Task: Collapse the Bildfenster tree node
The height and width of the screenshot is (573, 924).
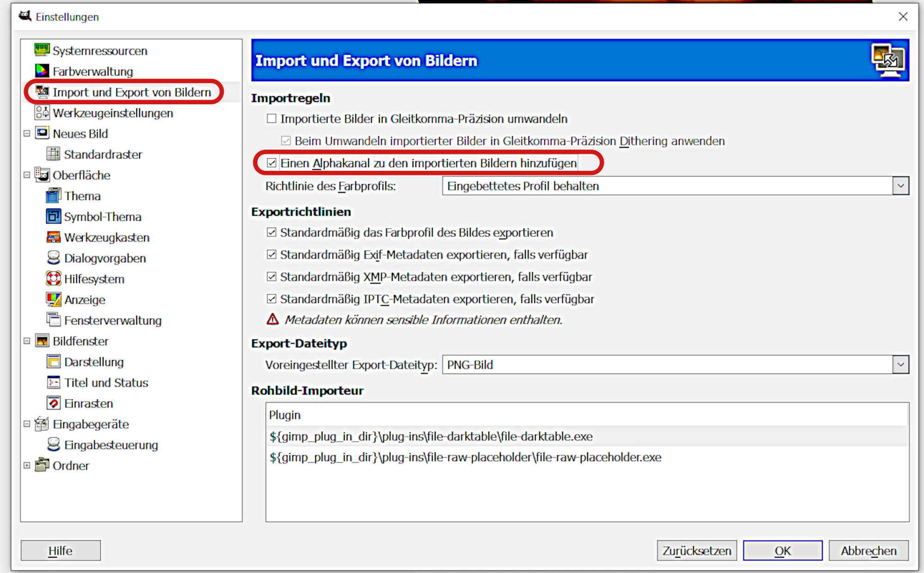Action: click(x=27, y=341)
